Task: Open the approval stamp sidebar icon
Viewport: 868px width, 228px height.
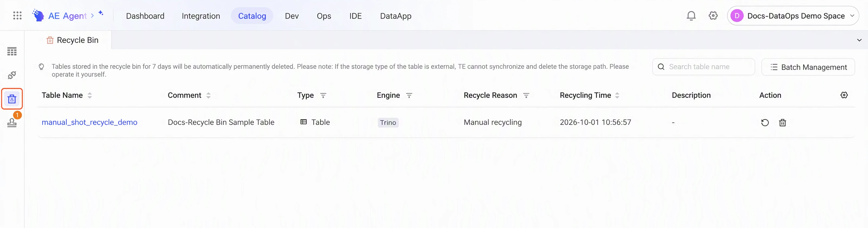Action: pos(12,122)
